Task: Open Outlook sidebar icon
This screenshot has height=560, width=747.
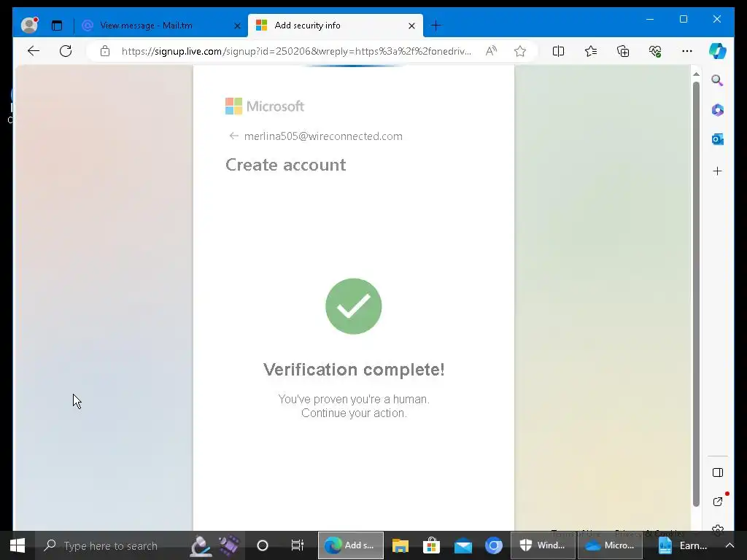Action: tap(718, 139)
